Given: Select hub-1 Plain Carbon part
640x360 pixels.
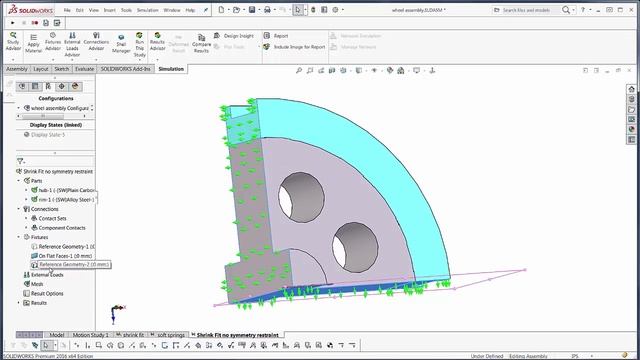Looking at the screenshot, I should (x=63, y=190).
